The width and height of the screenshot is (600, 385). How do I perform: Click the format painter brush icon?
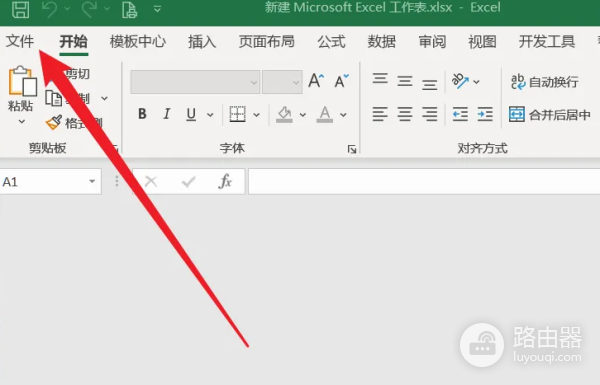54,122
